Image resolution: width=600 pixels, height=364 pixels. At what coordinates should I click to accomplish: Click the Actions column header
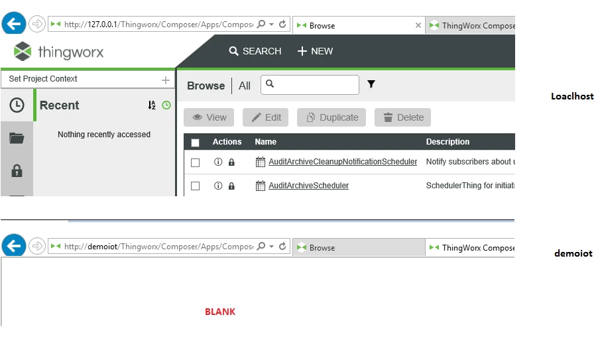click(x=227, y=142)
